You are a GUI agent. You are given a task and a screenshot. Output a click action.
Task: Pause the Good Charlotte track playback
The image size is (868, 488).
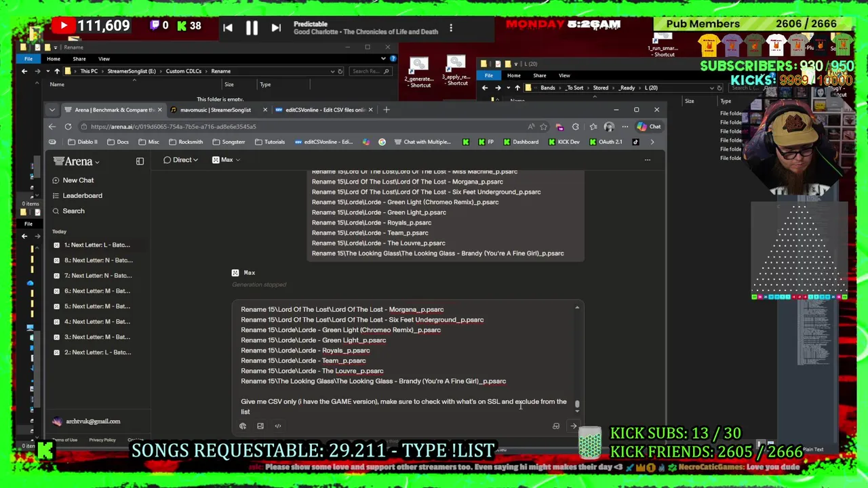[x=251, y=28]
